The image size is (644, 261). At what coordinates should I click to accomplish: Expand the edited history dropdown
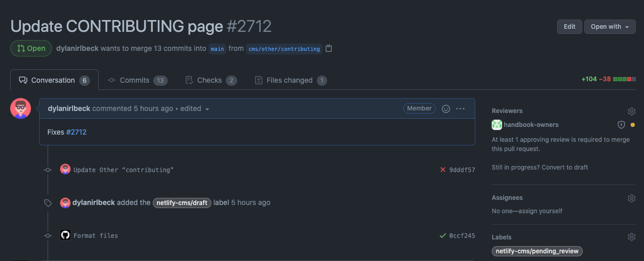[x=207, y=109]
